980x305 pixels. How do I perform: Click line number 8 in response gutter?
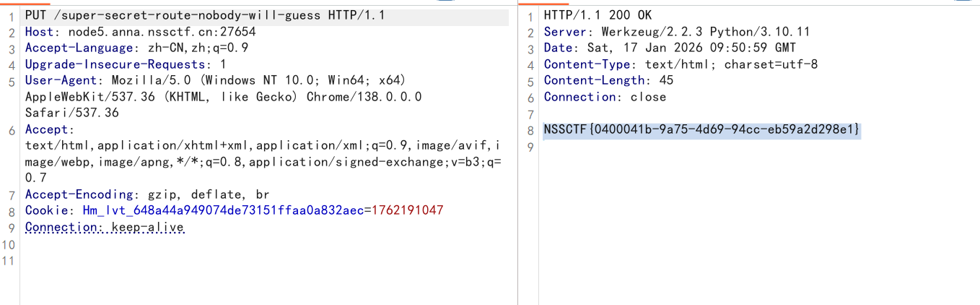coord(530,130)
